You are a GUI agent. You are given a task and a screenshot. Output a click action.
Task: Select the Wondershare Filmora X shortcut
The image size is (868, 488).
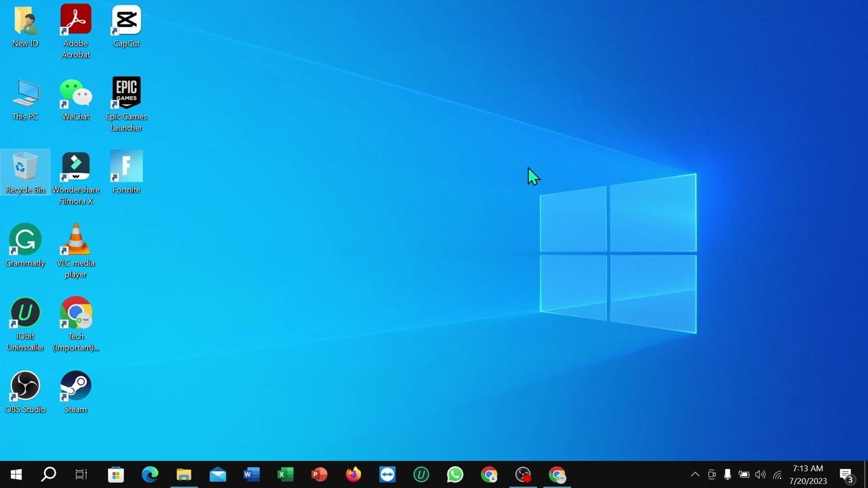[75, 178]
